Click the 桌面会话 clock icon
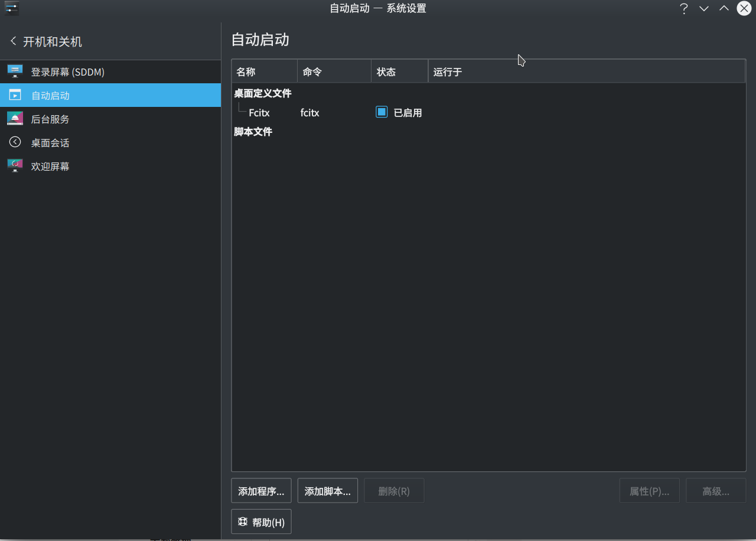756x541 pixels. coord(14,142)
